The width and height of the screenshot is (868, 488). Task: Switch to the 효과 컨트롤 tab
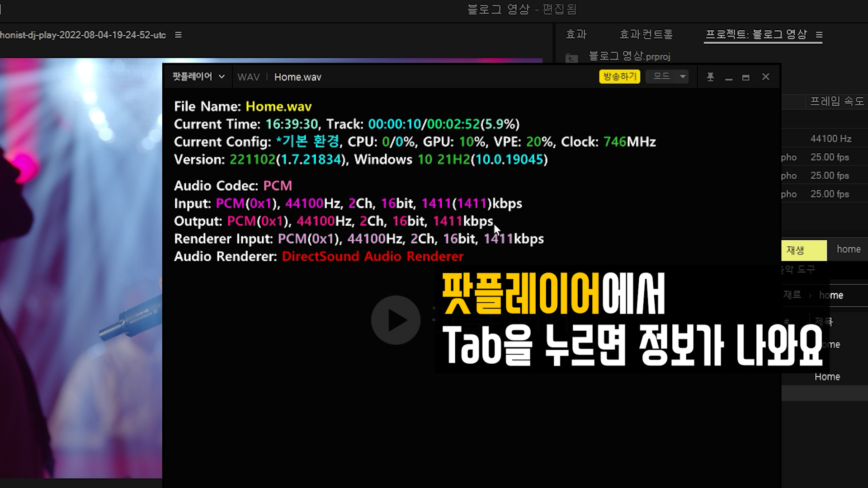click(646, 34)
